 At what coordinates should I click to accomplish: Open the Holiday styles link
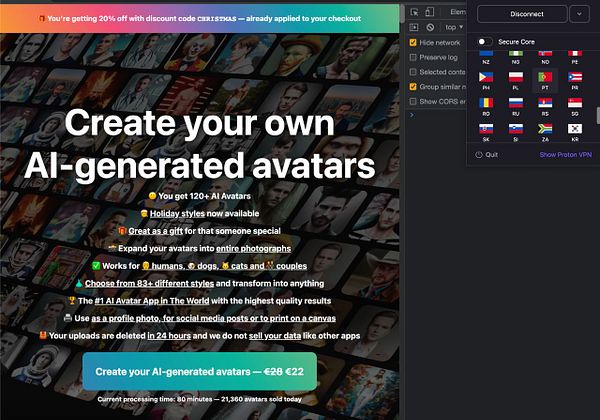tap(177, 213)
